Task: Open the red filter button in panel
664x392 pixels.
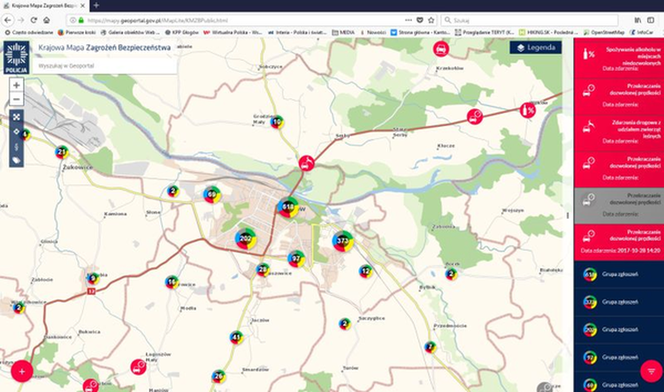Action: click(x=651, y=371)
